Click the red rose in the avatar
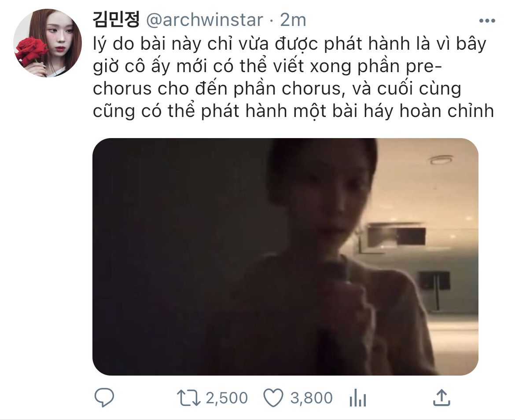 [31, 51]
